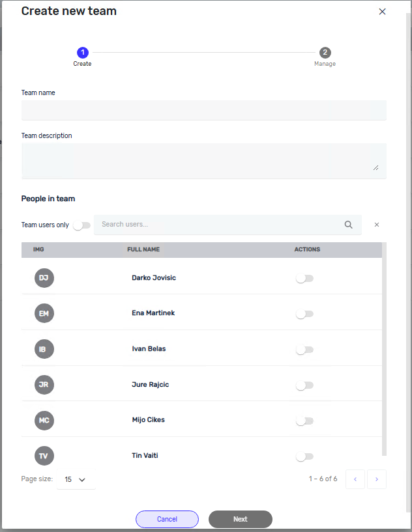This screenshot has height=532, width=412.
Task: Jump to step 2 Manage
Action: click(325, 53)
